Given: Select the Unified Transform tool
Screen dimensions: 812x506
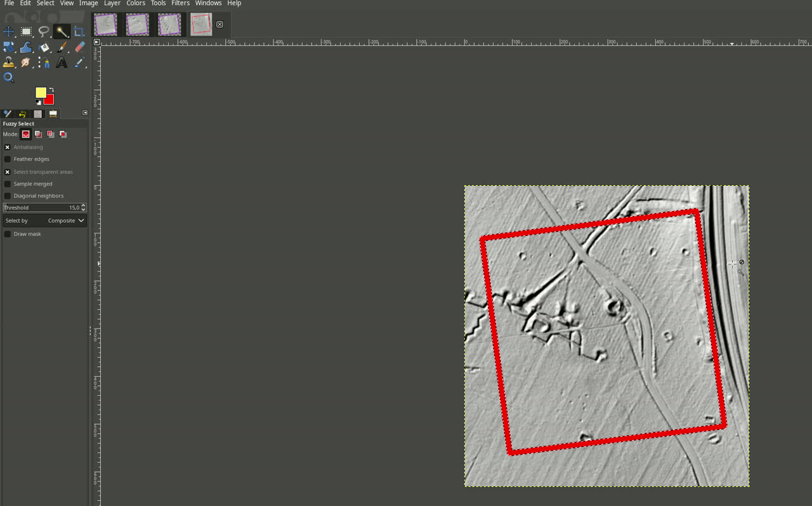Looking at the screenshot, I should click(9, 47).
